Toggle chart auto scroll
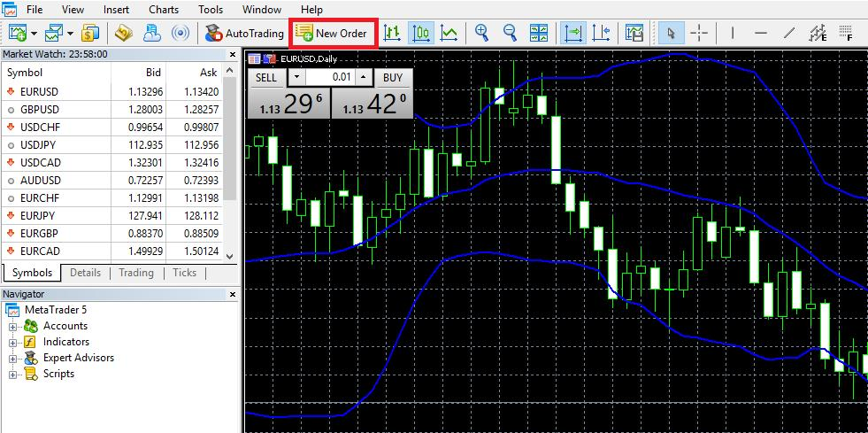The height and width of the screenshot is (433, 868). (572, 34)
